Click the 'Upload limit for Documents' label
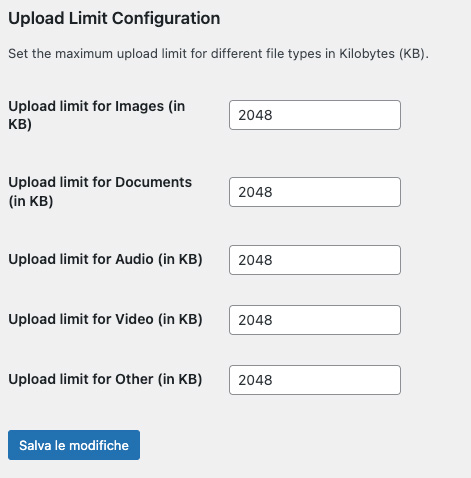The image size is (471, 478). (100, 192)
